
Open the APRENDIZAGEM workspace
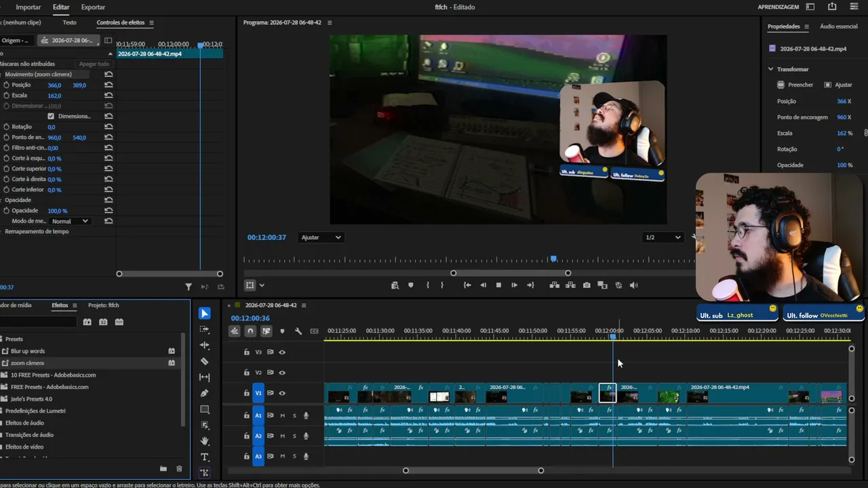click(778, 7)
